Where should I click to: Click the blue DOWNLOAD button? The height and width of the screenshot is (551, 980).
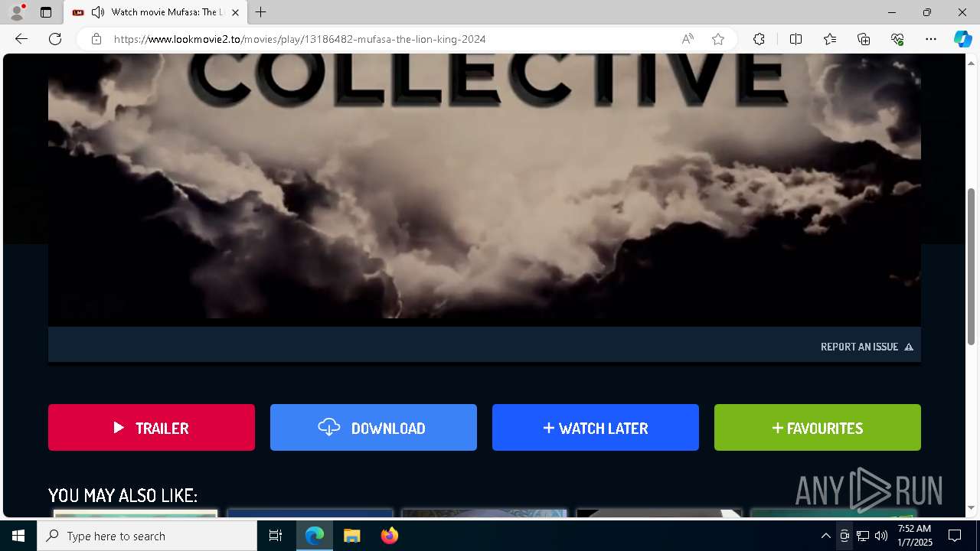pos(374,428)
